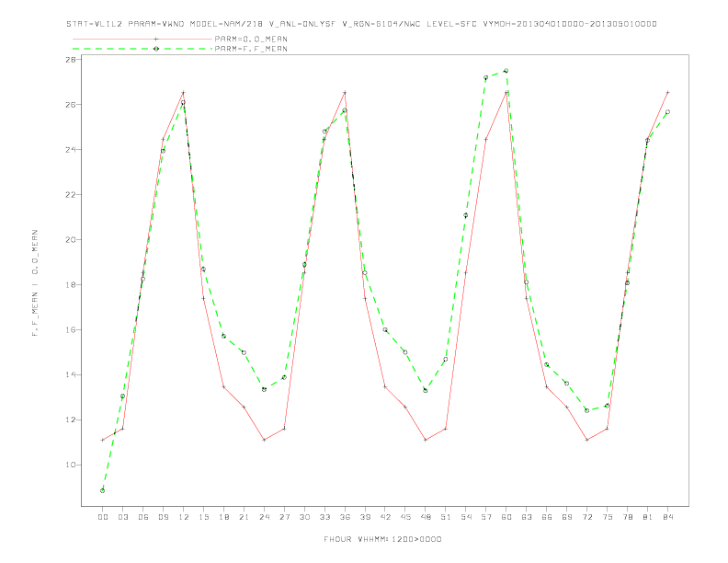Viewport: 728px width, 563px height.
Task: Click the x-axis forecast hour label 39
Action: (x=365, y=517)
